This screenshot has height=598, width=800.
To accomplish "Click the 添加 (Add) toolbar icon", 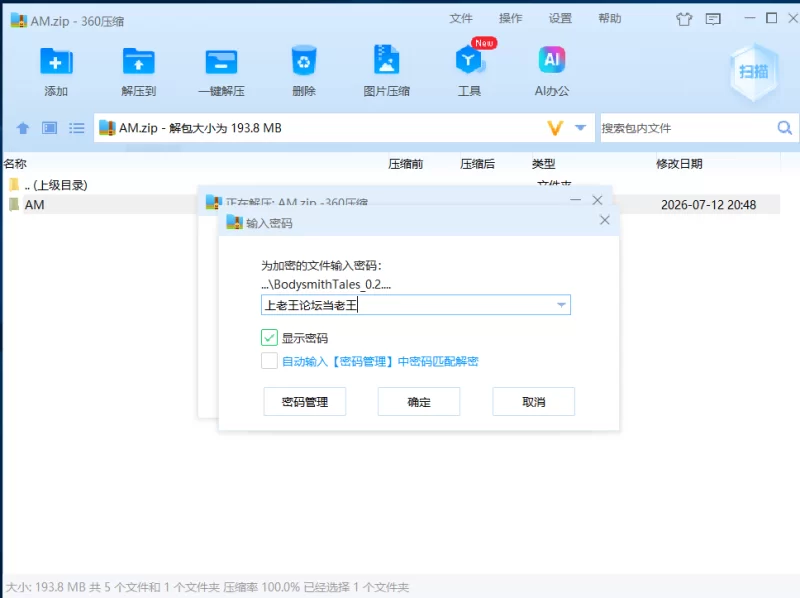I will [56, 62].
